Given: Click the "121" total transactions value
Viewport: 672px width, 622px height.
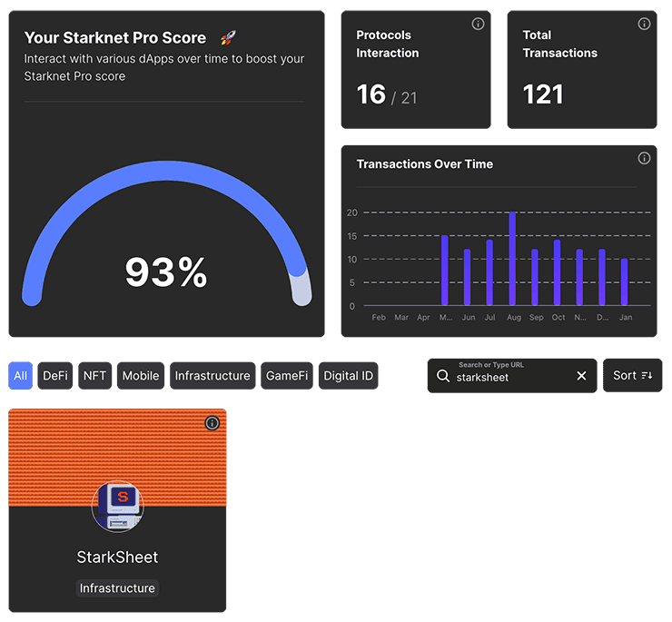Looking at the screenshot, I should [x=543, y=94].
